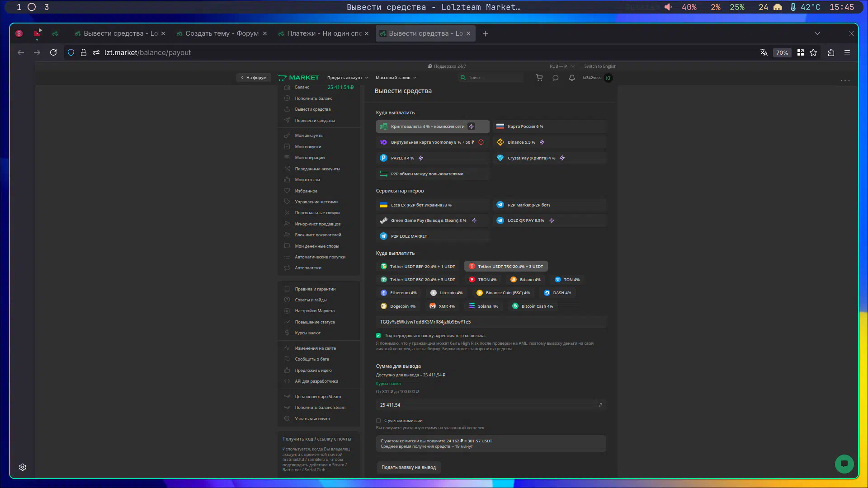Open 'Мои покупки' sidebar item
This screenshot has height=488, width=868.
pyautogui.click(x=308, y=147)
